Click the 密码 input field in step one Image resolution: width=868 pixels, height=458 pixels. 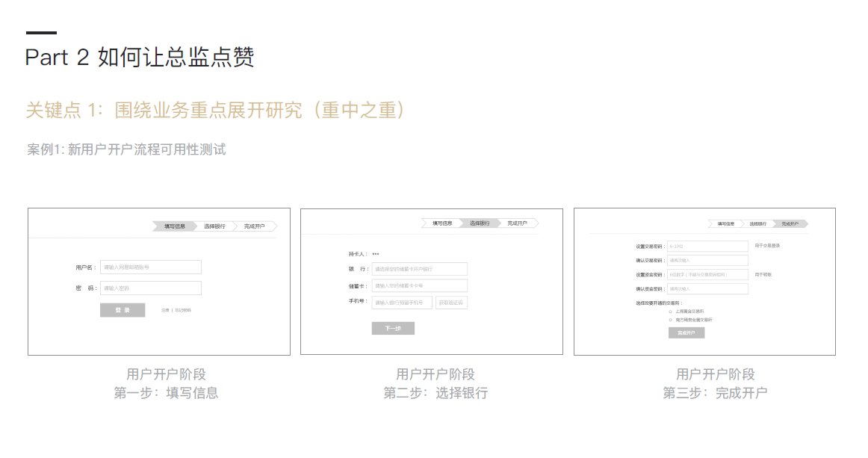pyautogui.click(x=151, y=288)
